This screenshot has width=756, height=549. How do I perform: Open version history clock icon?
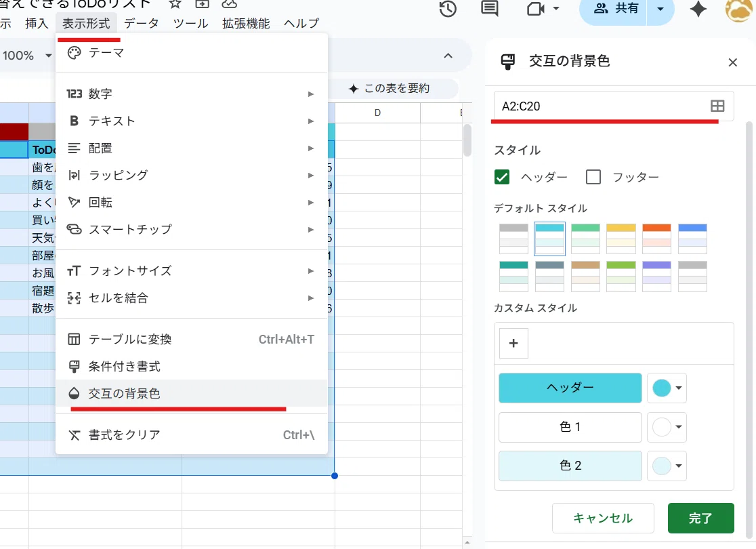click(x=448, y=9)
